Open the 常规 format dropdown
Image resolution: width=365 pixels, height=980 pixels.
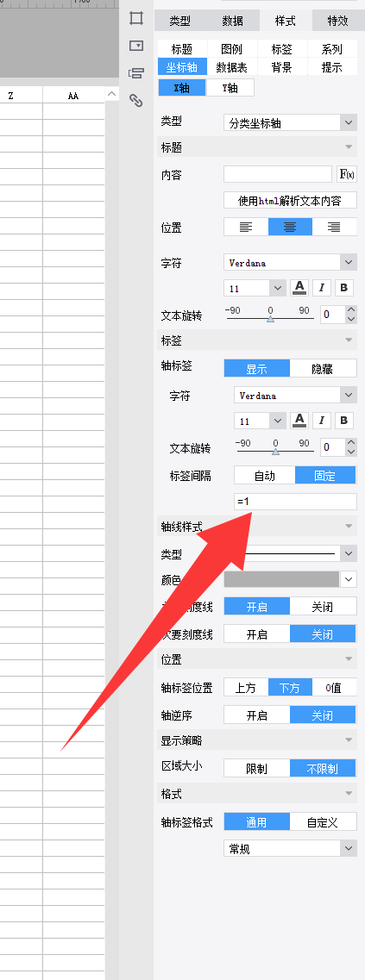290,849
